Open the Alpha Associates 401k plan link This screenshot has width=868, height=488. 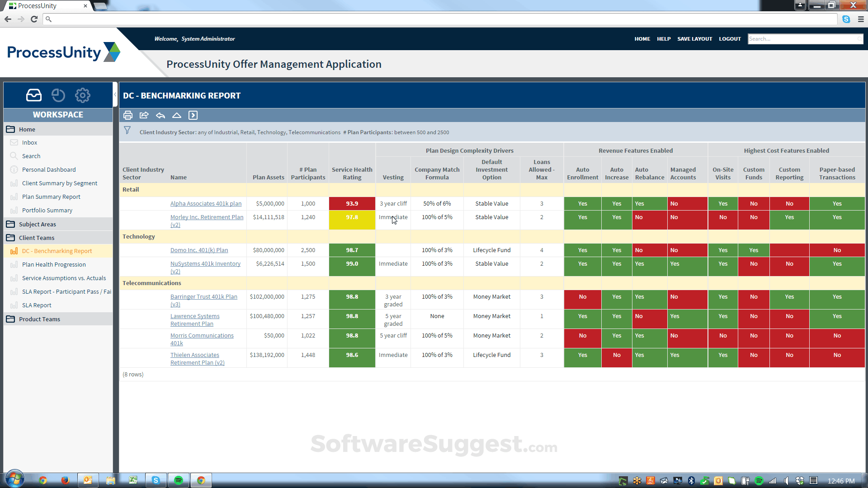206,203
